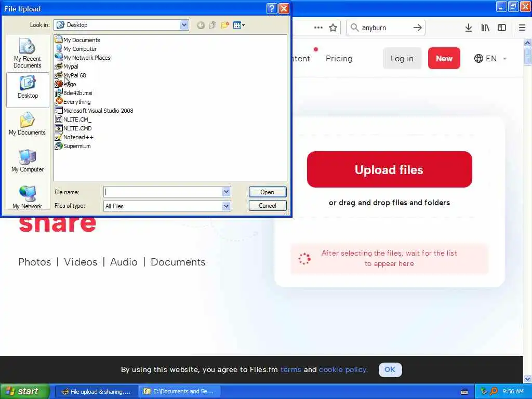532x399 pixels.
Task: Open My Documents in the places bar
Action: (28, 124)
